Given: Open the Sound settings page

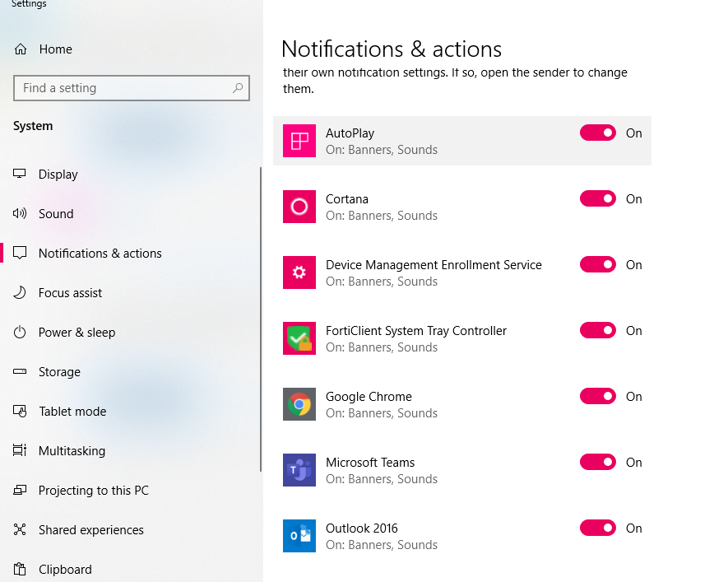Looking at the screenshot, I should (130, 214).
